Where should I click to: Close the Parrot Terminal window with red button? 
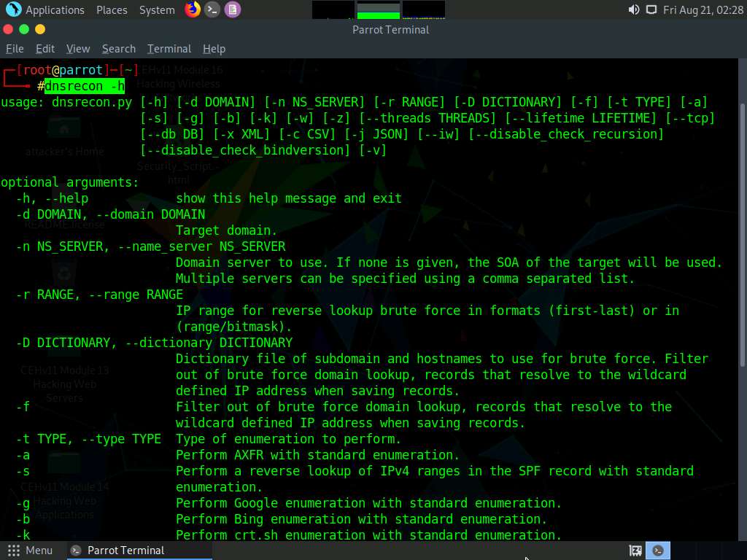[x=8, y=29]
